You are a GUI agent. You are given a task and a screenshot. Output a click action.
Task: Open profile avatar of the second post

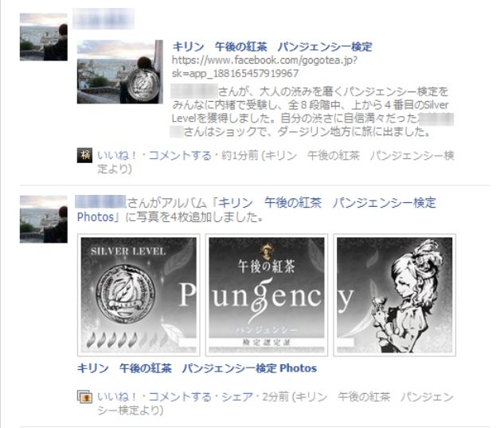point(44,220)
